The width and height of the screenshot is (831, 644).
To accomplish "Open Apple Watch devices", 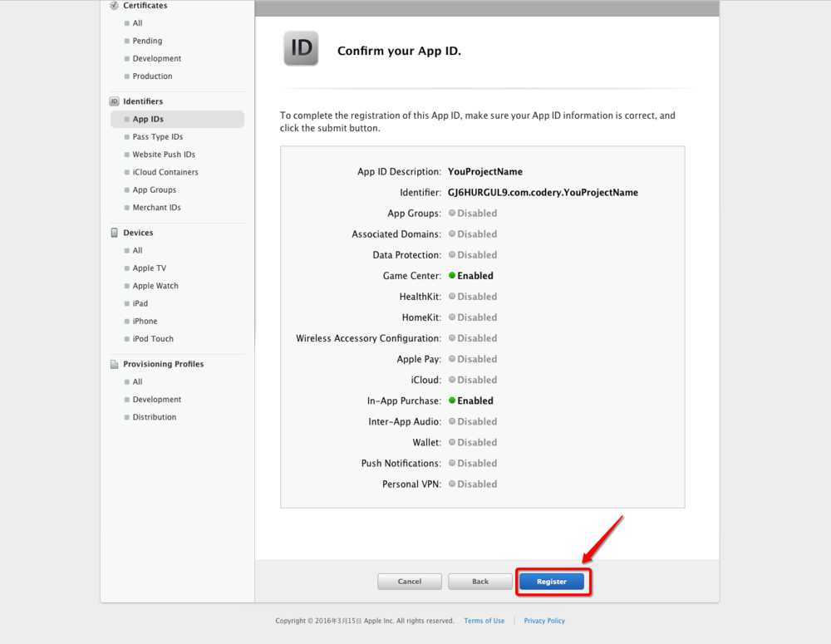I will point(155,286).
